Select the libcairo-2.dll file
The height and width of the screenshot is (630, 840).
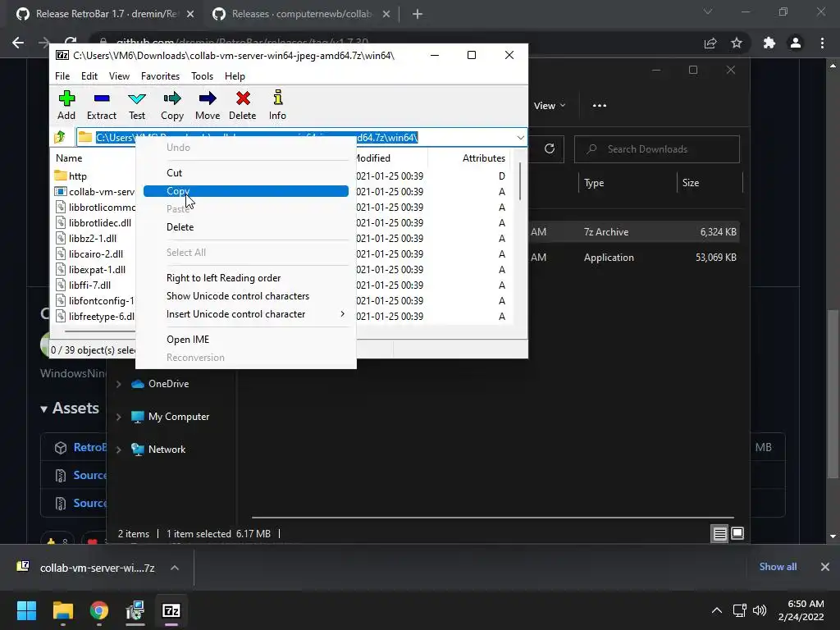tap(94, 254)
